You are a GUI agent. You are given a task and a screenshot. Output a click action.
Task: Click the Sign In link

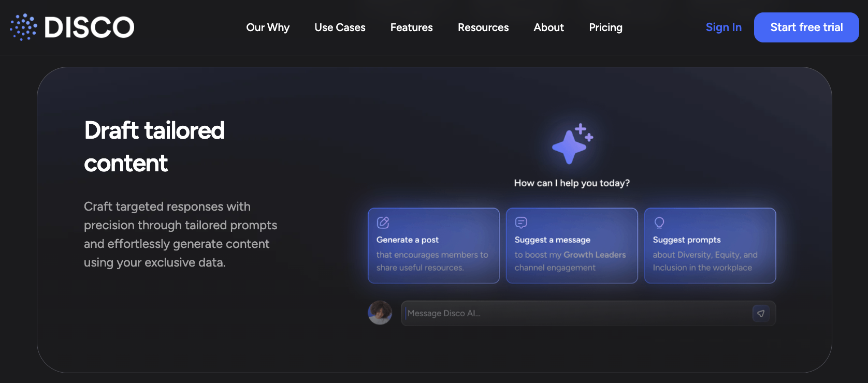point(724,27)
